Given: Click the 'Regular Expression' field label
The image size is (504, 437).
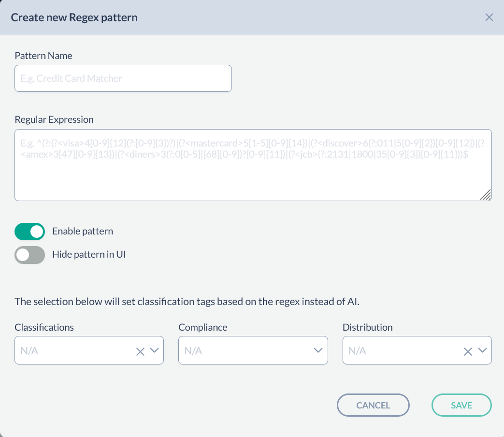Looking at the screenshot, I should point(54,119).
